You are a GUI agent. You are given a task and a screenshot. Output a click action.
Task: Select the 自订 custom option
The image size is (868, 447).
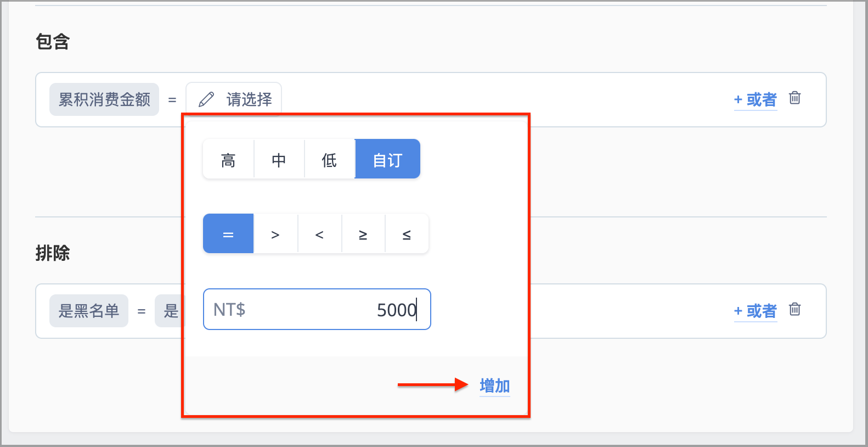(387, 159)
